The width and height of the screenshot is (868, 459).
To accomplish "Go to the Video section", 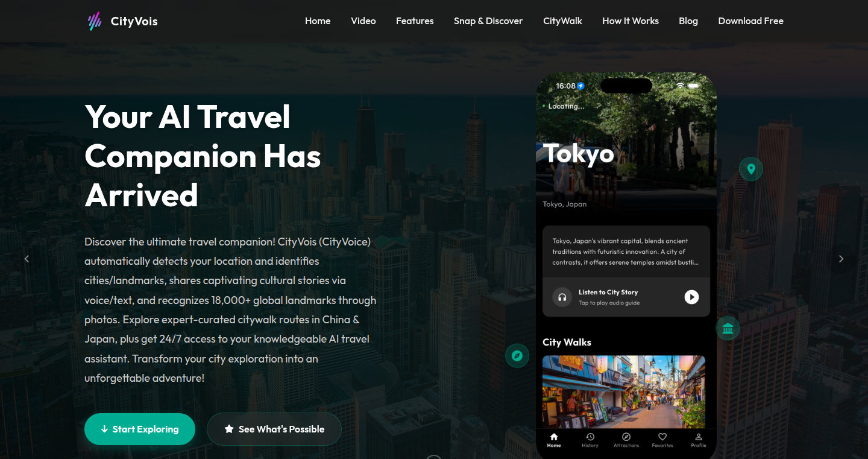I will (x=363, y=21).
